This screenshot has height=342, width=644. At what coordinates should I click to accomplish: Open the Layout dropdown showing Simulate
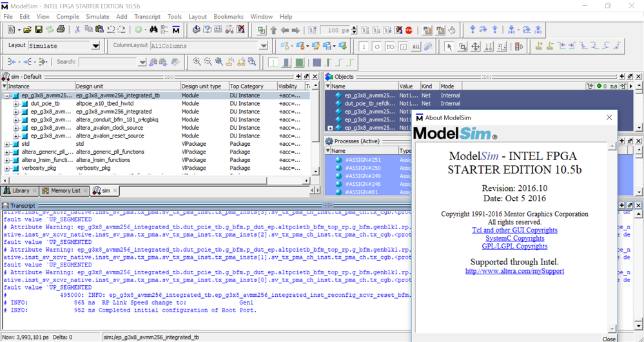[x=95, y=46]
